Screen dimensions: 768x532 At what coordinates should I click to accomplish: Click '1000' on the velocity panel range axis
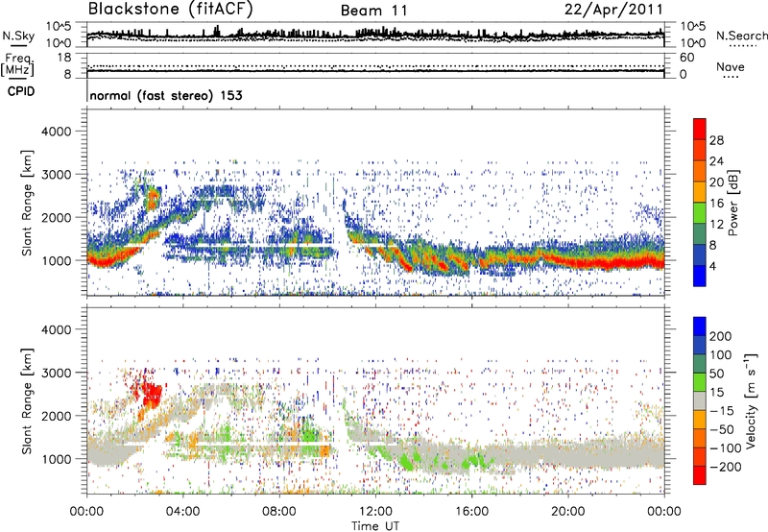click(x=56, y=459)
